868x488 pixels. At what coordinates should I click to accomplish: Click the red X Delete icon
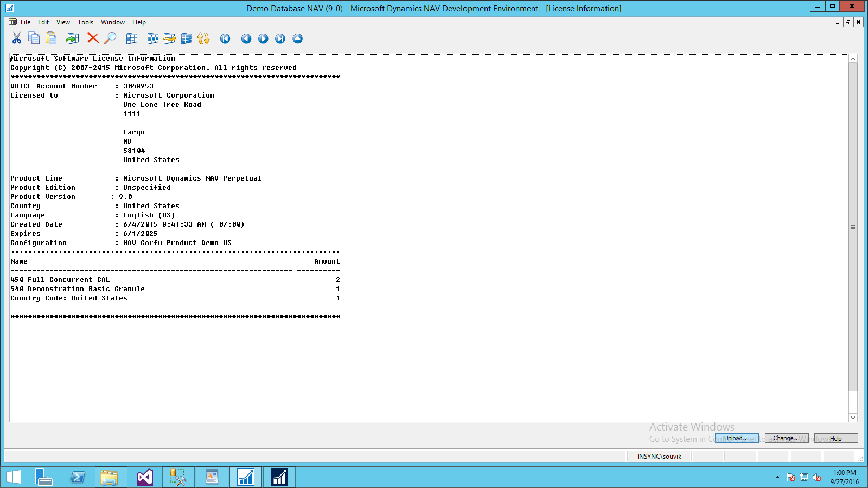[x=93, y=38]
